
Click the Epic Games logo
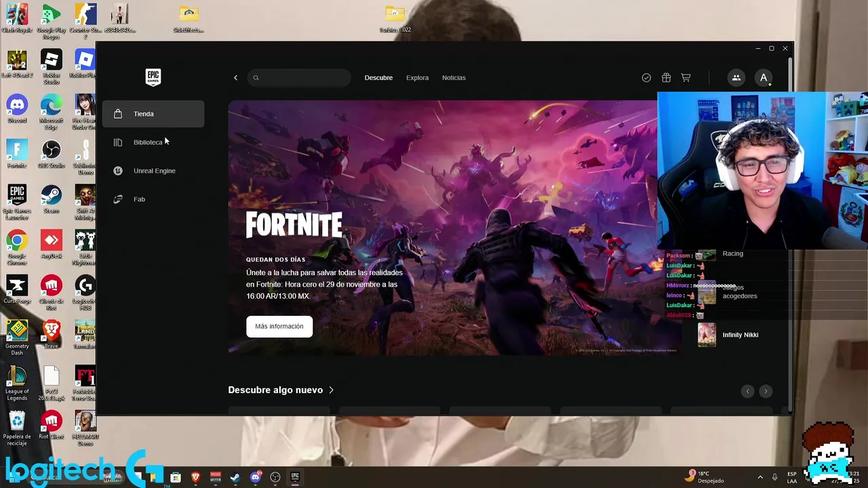(x=153, y=77)
